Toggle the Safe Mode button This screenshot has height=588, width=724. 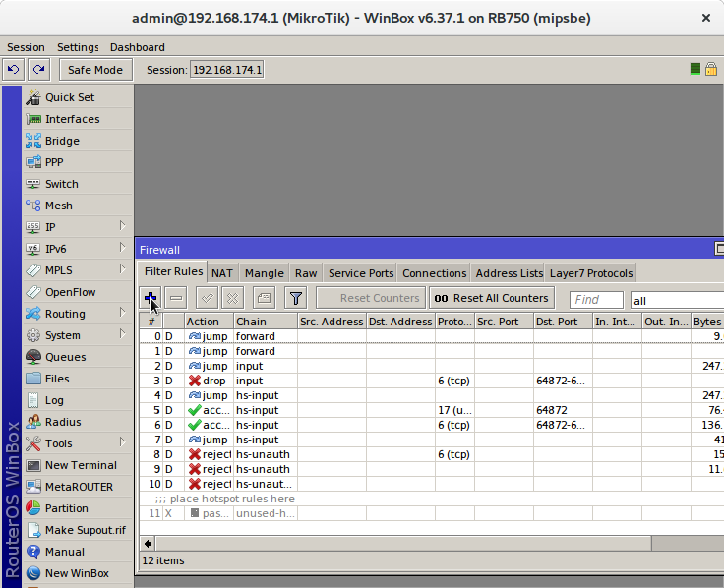[x=95, y=70]
